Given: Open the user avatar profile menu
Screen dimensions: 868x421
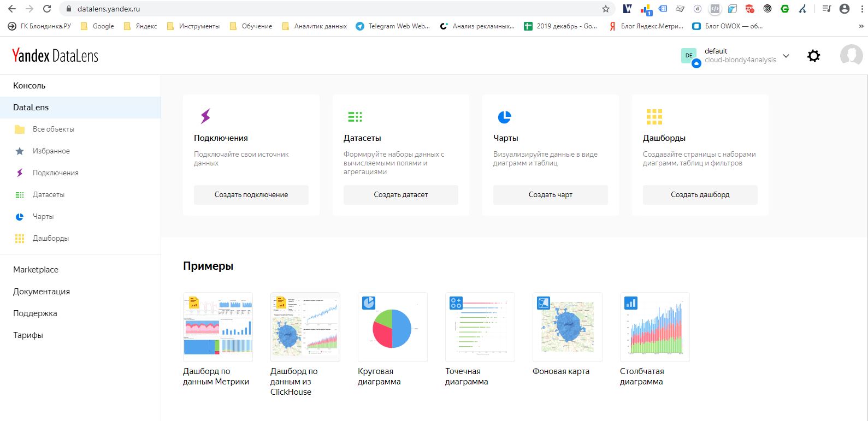Looking at the screenshot, I should (x=851, y=56).
